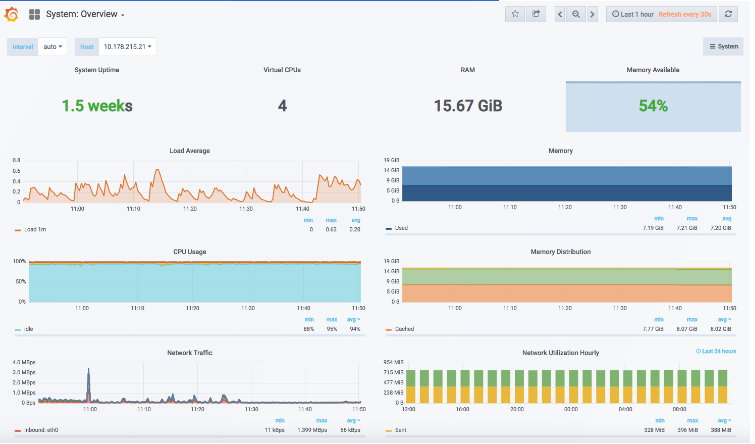Sort Network Traffic legend by max
The width and height of the screenshot is (755, 444).
(x=322, y=421)
